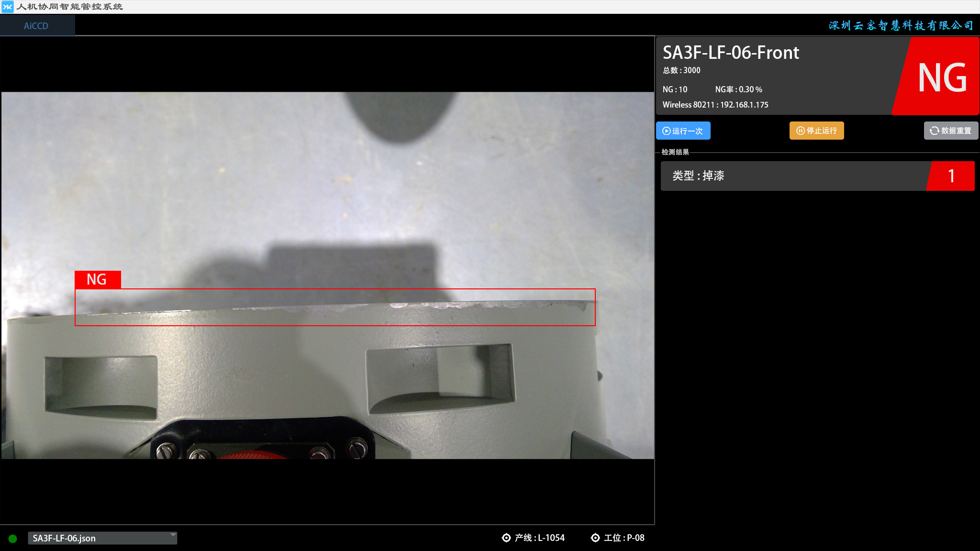This screenshot has width=980, height=551.
Task: Click the red defect count 1 badge
Action: [951, 176]
